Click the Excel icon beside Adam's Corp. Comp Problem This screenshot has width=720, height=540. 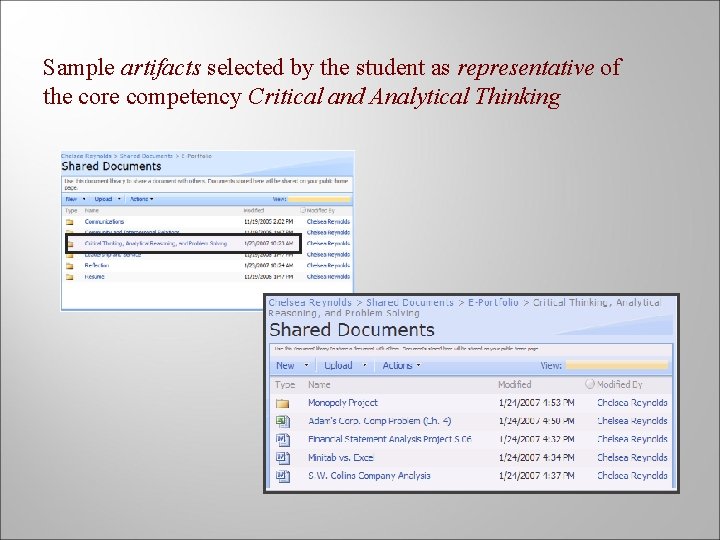[283, 421]
